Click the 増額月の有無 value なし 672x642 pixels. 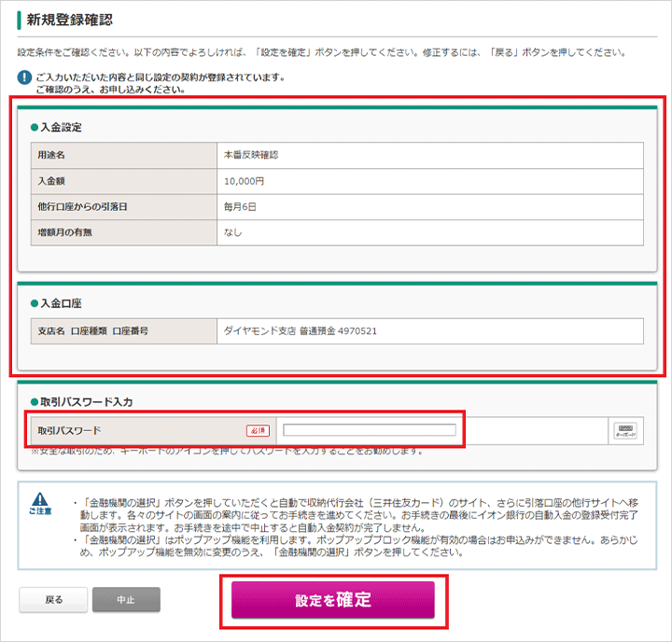click(x=232, y=232)
